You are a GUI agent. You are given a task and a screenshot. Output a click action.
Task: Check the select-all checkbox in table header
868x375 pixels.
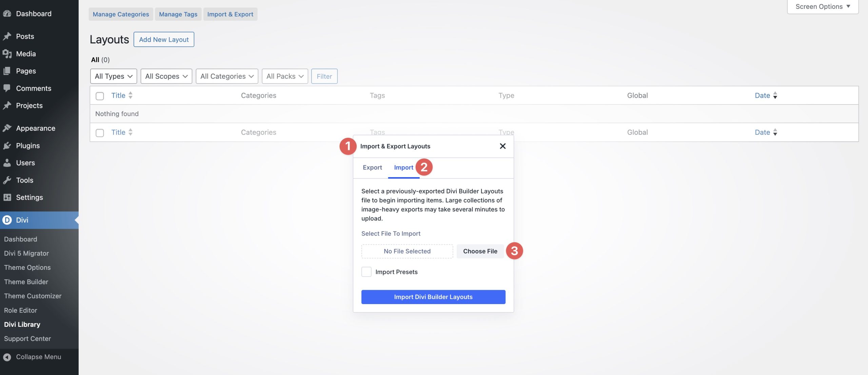99,96
